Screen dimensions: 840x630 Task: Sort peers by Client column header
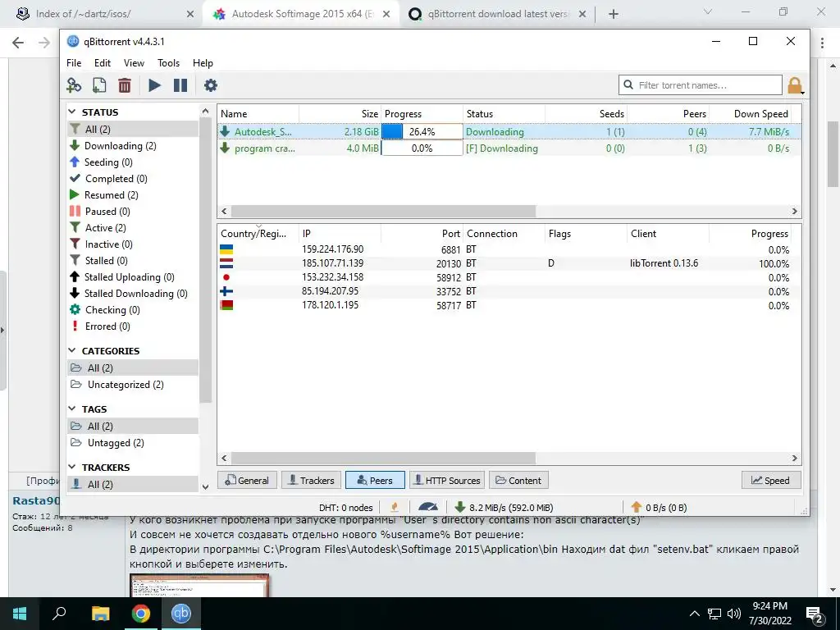668,234
